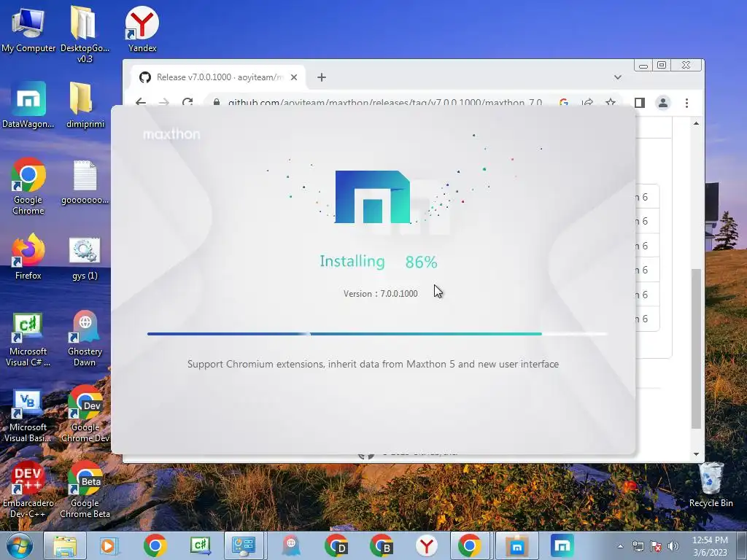This screenshot has width=747, height=560.
Task: Toggle Chrome's side panel button
Action: pos(639,102)
